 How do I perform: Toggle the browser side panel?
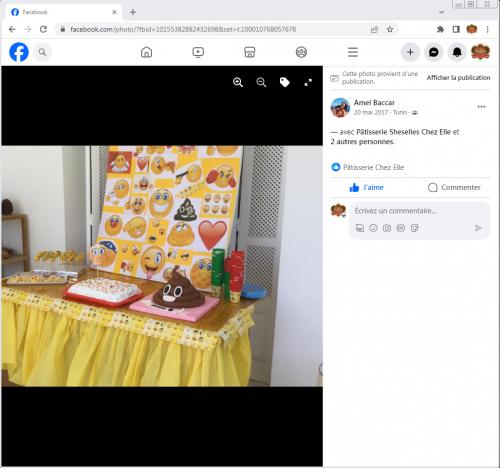456,29
